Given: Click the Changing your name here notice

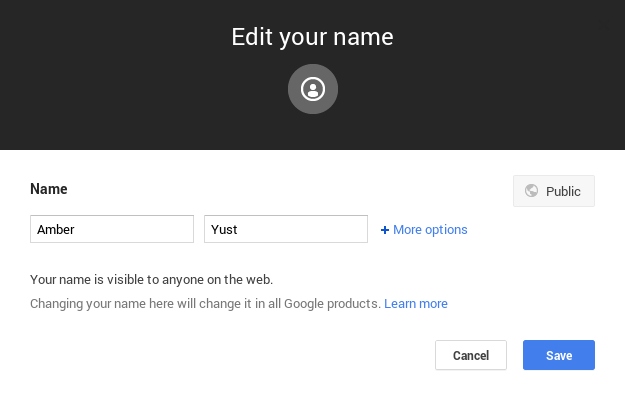Looking at the screenshot, I should click(x=205, y=304).
